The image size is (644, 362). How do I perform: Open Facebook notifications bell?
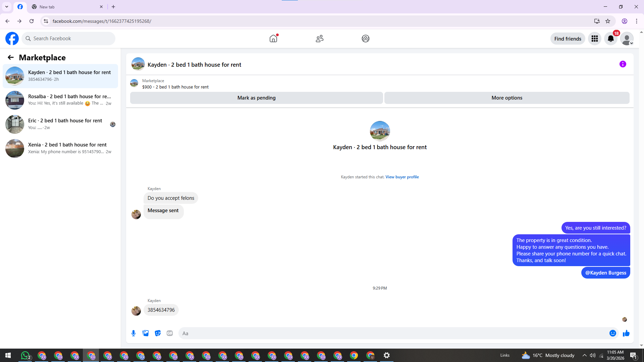pos(610,39)
